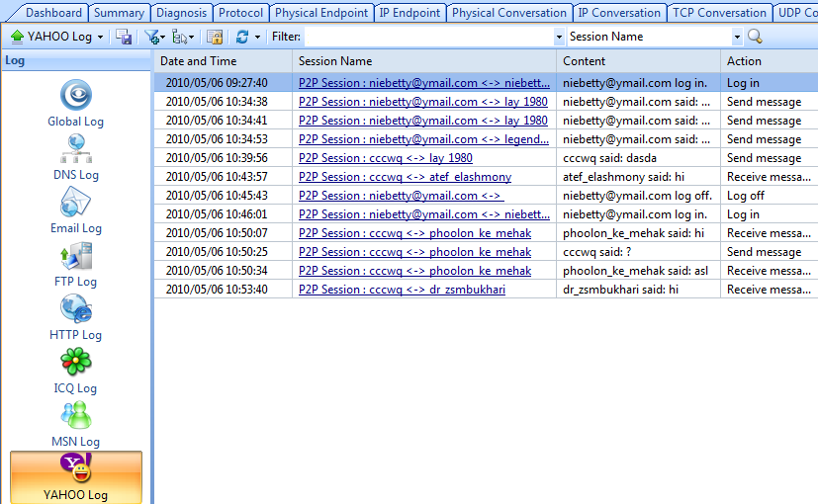
Task: Switch to the IP Endpoint tab
Action: (x=409, y=13)
